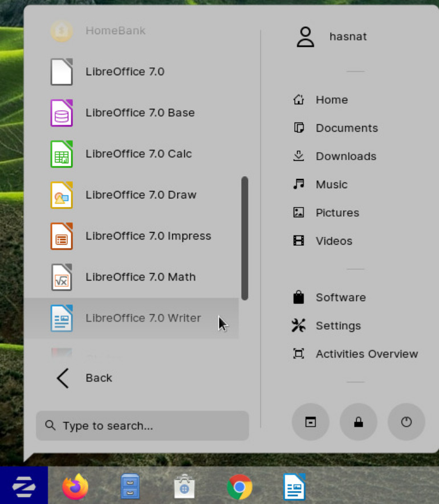Open the Music folder
Image resolution: width=439 pixels, height=504 pixels.
pyautogui.click(x=320, y=185)
